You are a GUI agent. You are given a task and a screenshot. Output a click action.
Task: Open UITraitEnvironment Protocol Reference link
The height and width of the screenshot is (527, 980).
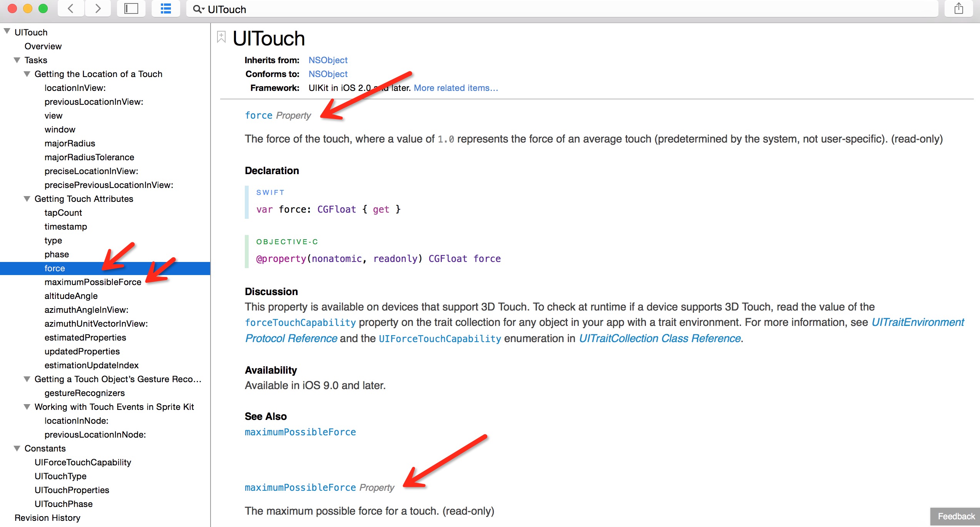coord(918,322)
